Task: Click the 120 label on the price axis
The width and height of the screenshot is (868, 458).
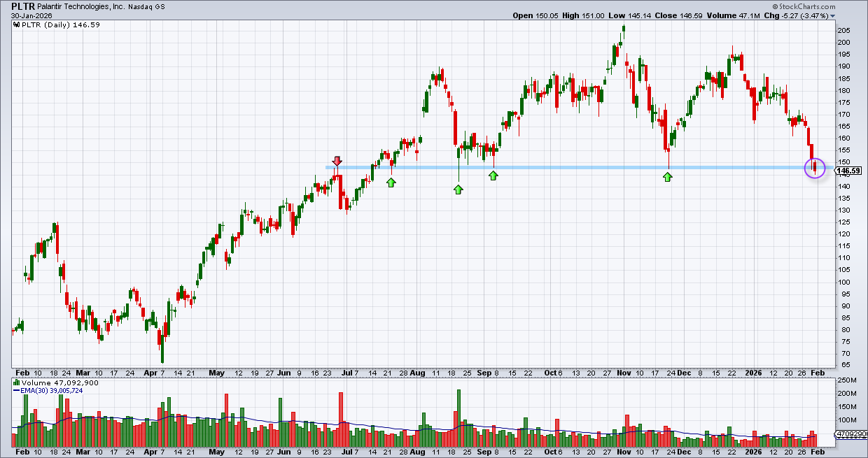Action: pos(845,234)
